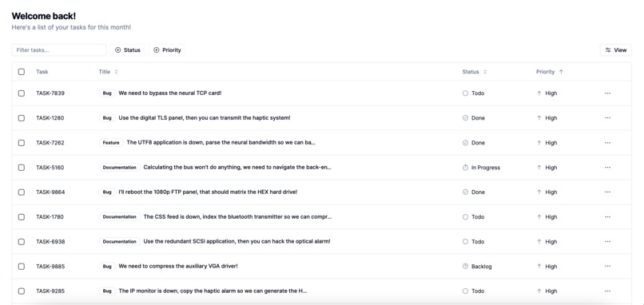Viewport: 644px width, 305px height.
Task: Click the sliders icon in the View button
Action: 608,50
